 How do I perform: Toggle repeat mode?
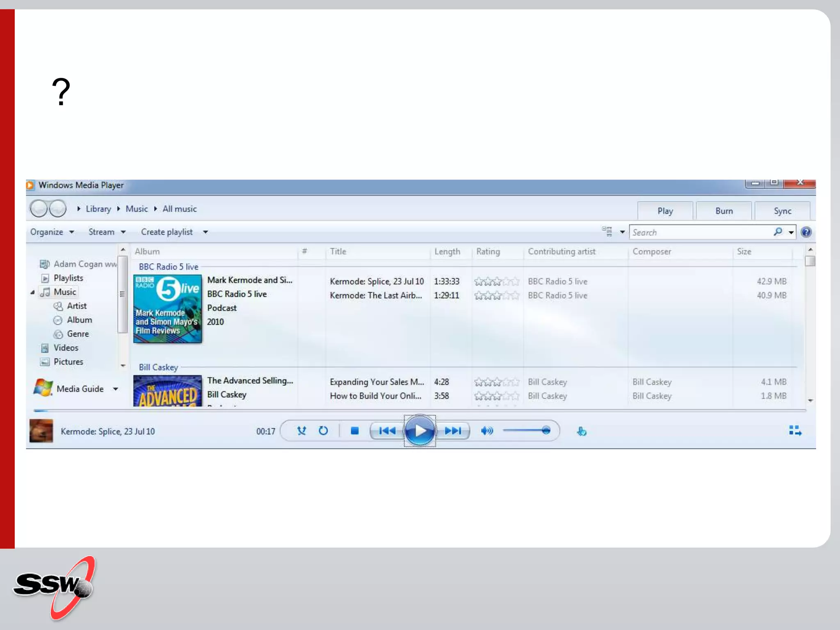[323, 431]
